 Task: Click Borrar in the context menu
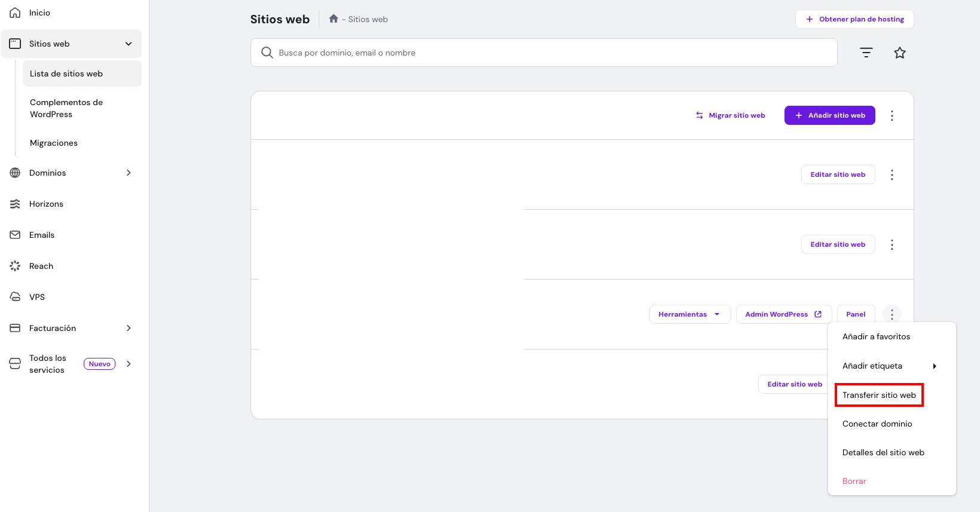tap(854, 481)
